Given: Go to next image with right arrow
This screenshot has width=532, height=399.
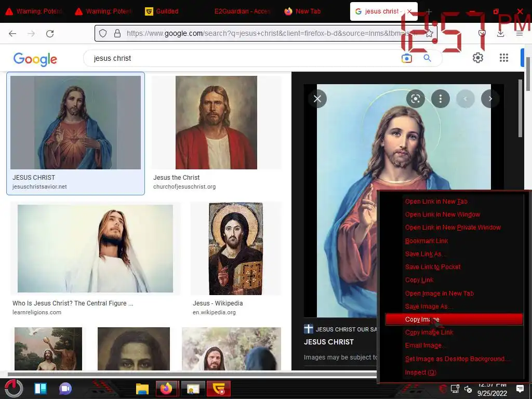Looking at the screenshot, I should click(x=490, y=99).
